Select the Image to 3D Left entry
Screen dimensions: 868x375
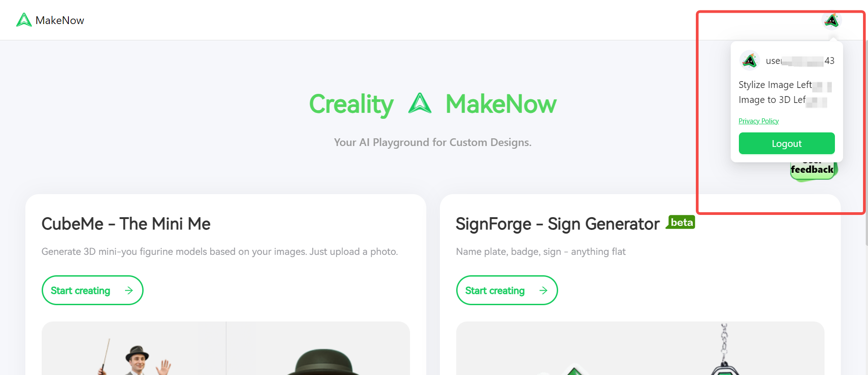tap(772, 100)
